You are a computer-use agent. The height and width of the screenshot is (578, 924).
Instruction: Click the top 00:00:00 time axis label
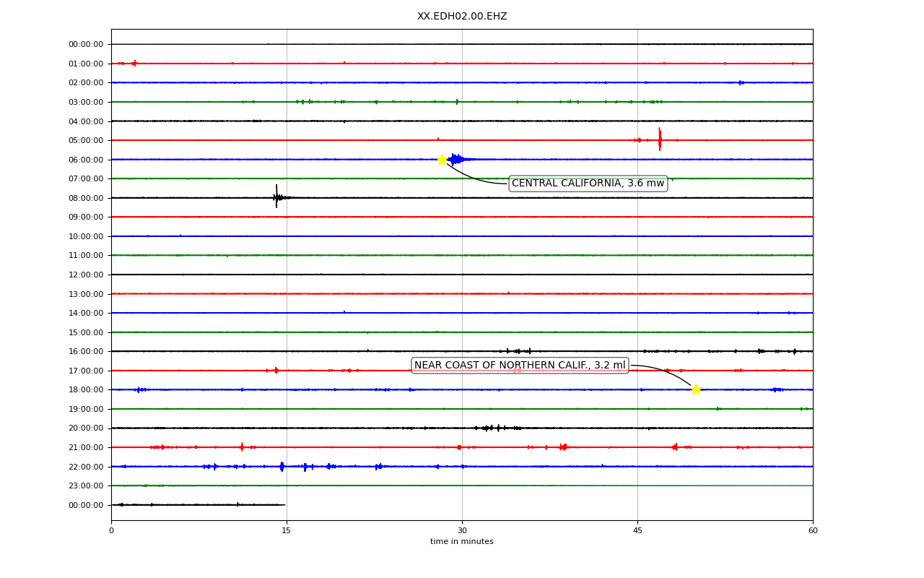tap(86, 44)
